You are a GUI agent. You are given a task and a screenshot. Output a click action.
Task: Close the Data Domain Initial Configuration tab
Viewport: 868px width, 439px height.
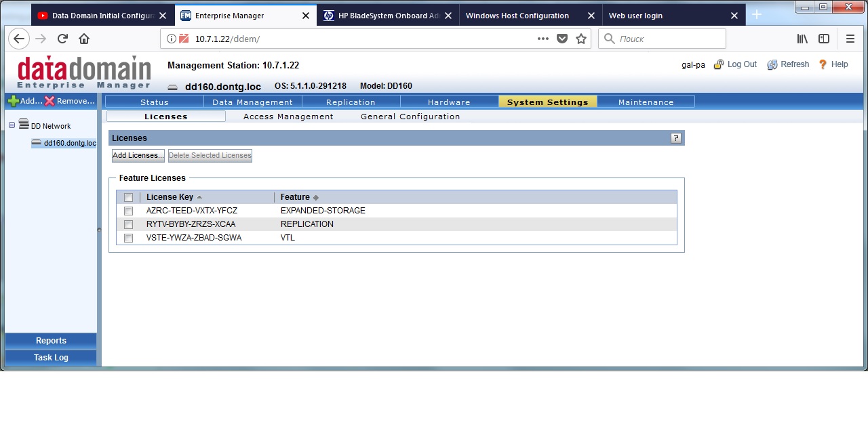pyautogui.click(x=163, y=16)
